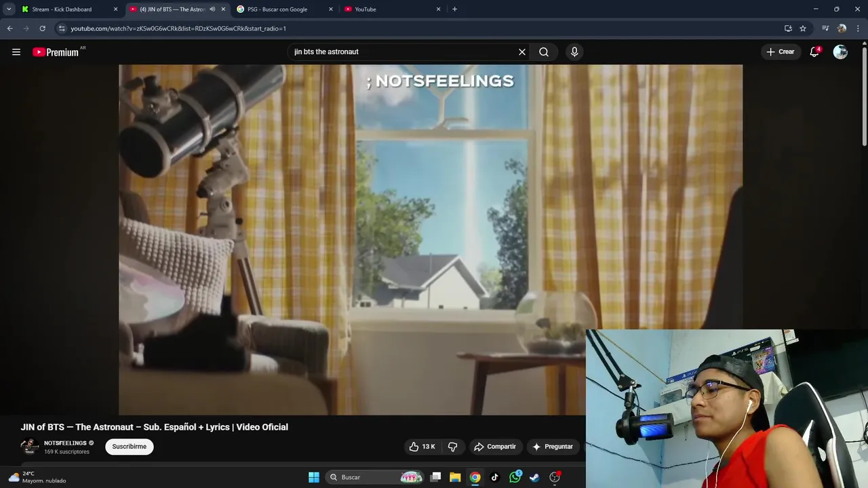Open a new browser tab

click(x=454, y=9)
